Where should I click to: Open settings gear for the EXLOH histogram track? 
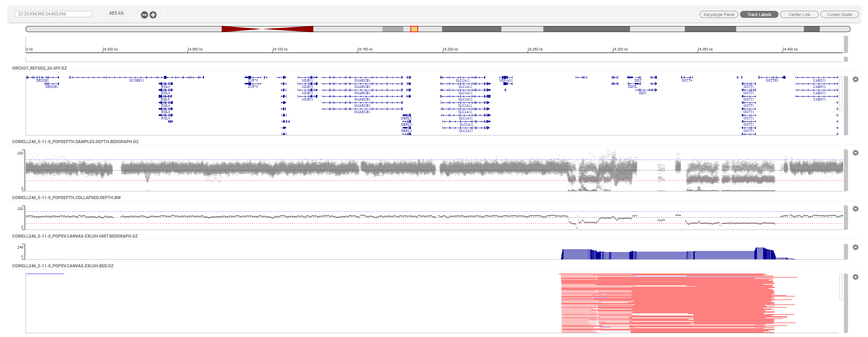click(x=856, y=247)
